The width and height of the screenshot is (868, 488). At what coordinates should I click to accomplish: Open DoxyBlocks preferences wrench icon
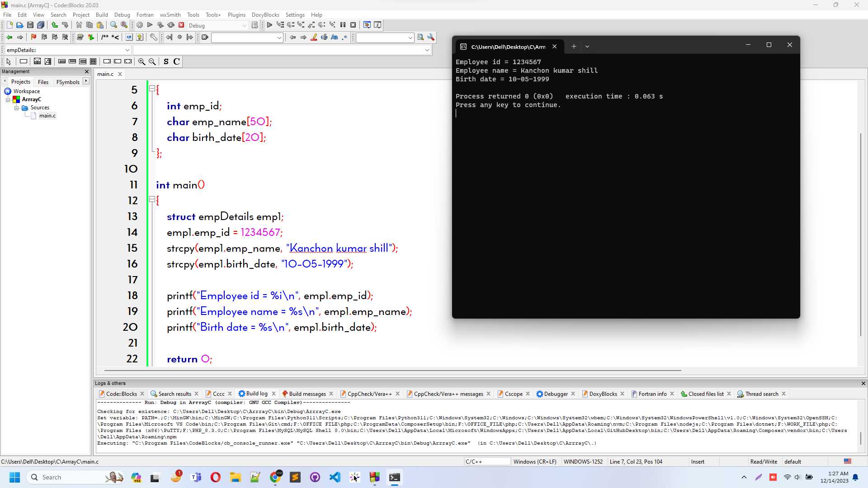pyautogui.click(x=154, y=38)
